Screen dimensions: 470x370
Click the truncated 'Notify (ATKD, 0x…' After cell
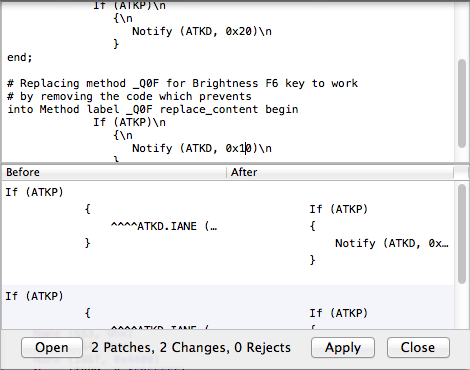pos(392,243)
